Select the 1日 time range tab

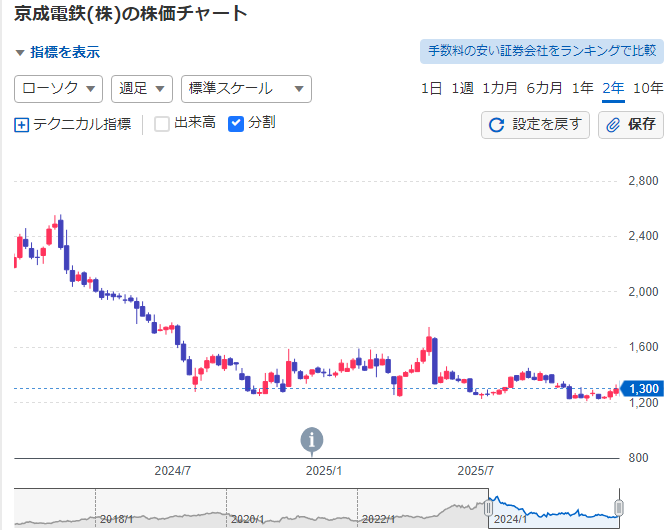[x=431, y=88]
